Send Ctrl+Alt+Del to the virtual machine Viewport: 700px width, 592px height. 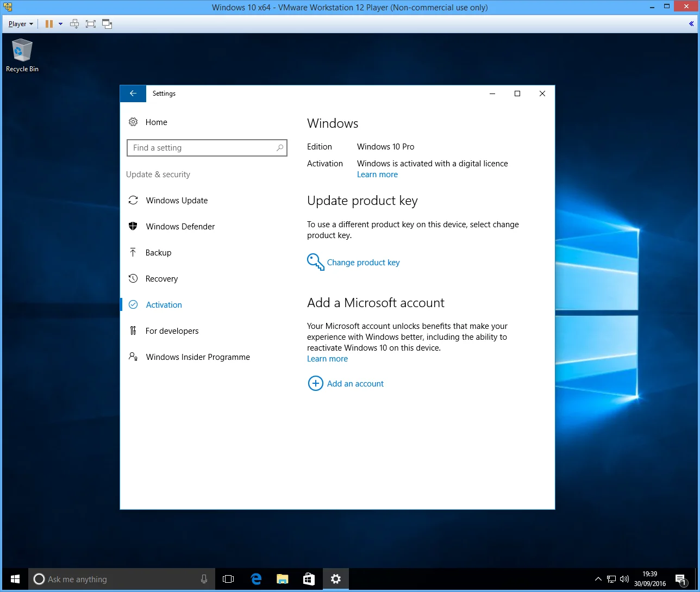tap(74, 24)
